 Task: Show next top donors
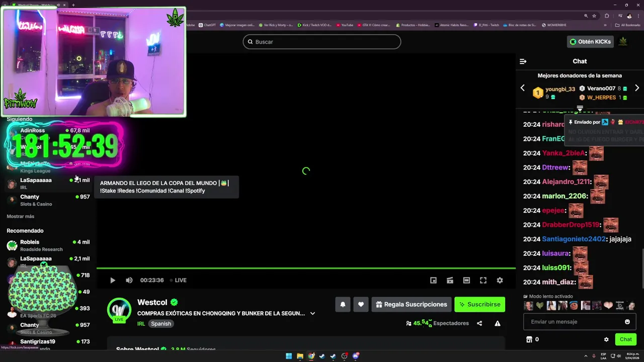click(637, 88)
